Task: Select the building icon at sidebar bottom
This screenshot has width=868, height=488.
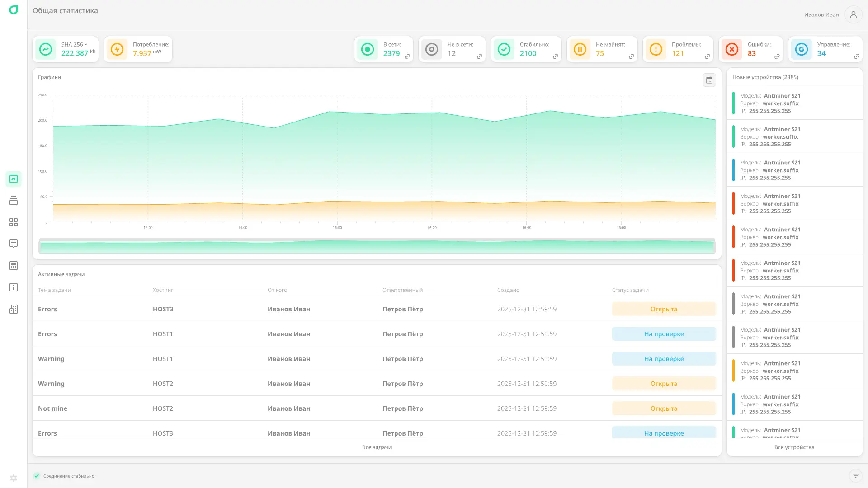Action: pos(14,309)
